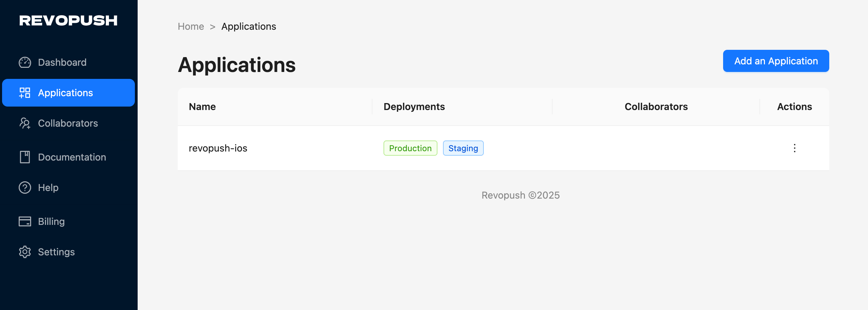Click the REVOPUSH logo
The image size is (868, 310).
(x=68, y=21)
